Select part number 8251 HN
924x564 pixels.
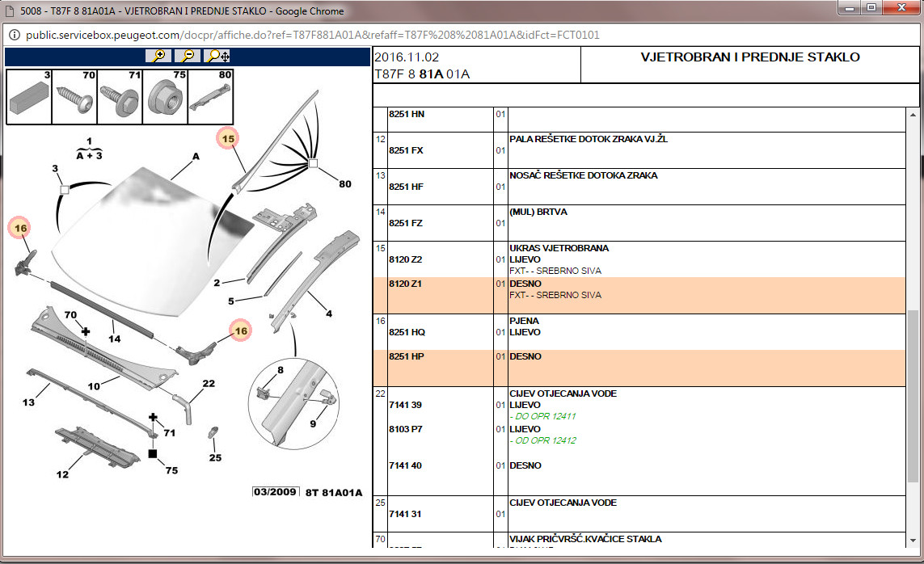(x=407, y=114)
